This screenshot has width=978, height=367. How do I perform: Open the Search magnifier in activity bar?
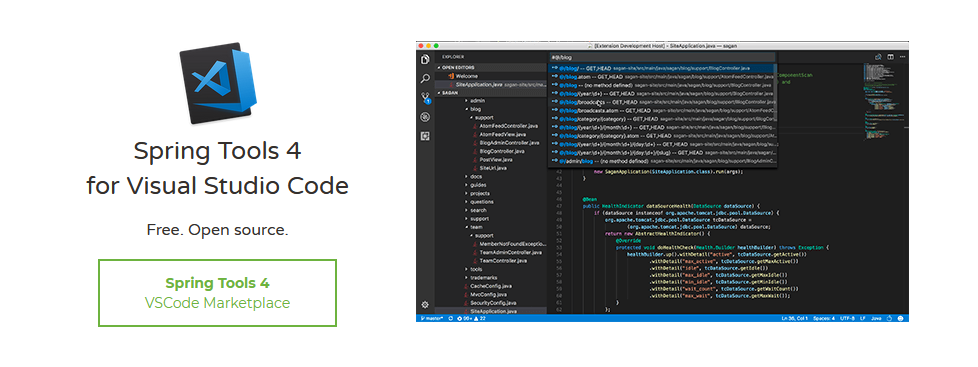tap(425, 79)
